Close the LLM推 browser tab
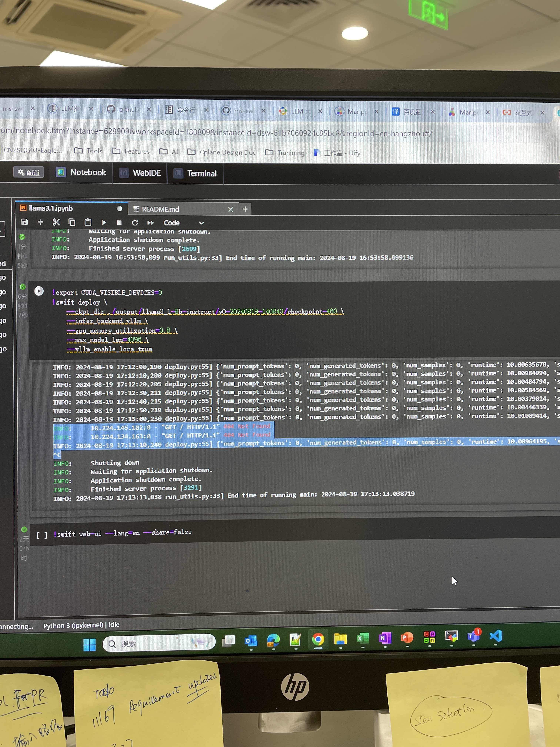Image resolution: width=560 pixels, height=747 pixels. [91, 109]
